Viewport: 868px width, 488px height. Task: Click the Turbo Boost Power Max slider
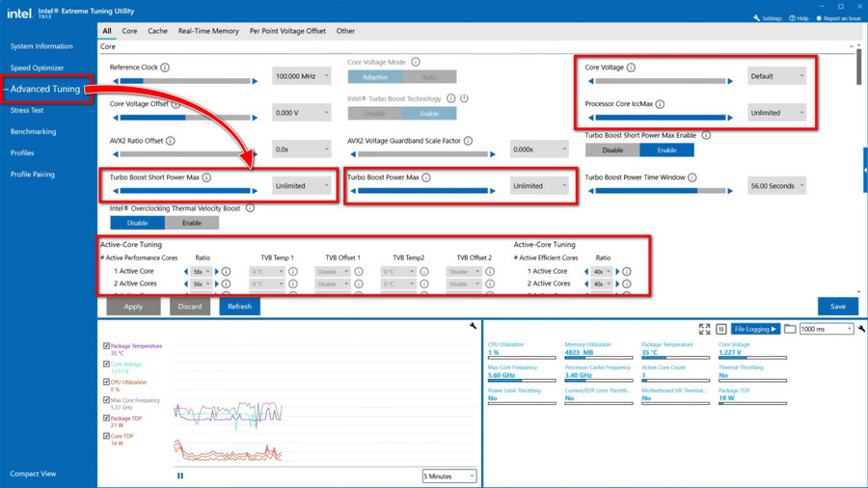click(423, 191)
